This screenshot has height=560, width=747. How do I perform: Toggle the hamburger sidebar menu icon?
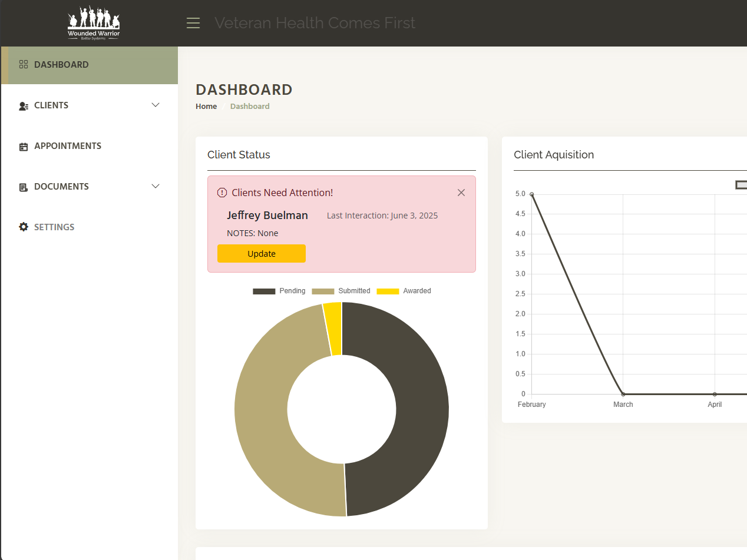pos(193,23)
